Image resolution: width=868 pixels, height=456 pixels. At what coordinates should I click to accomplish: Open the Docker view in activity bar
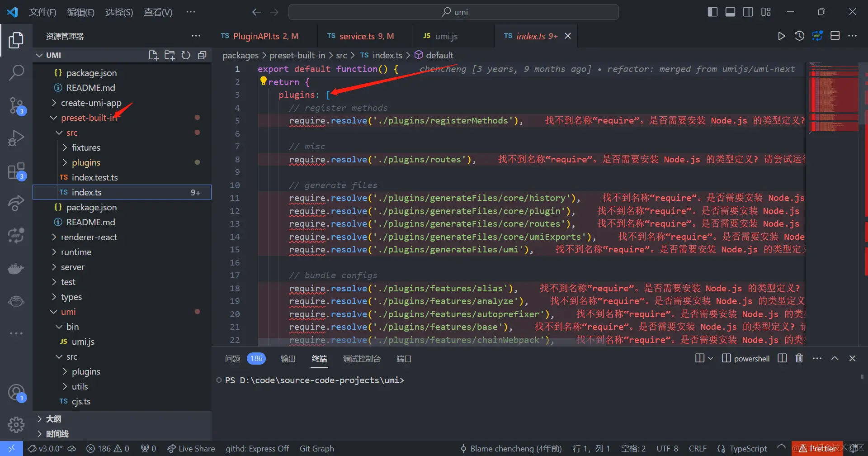pos(16,268)
